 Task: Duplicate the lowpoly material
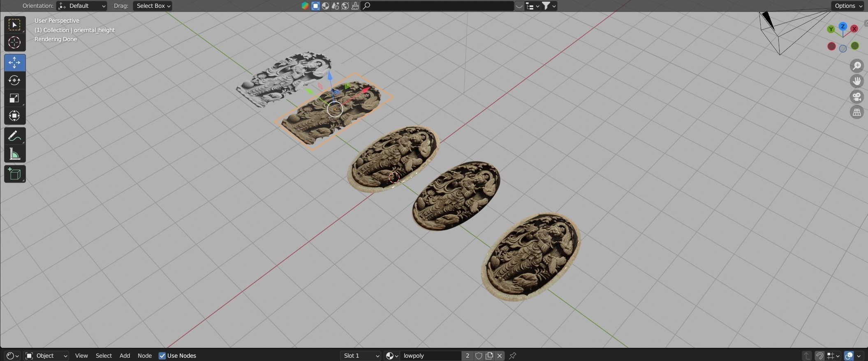489,356
